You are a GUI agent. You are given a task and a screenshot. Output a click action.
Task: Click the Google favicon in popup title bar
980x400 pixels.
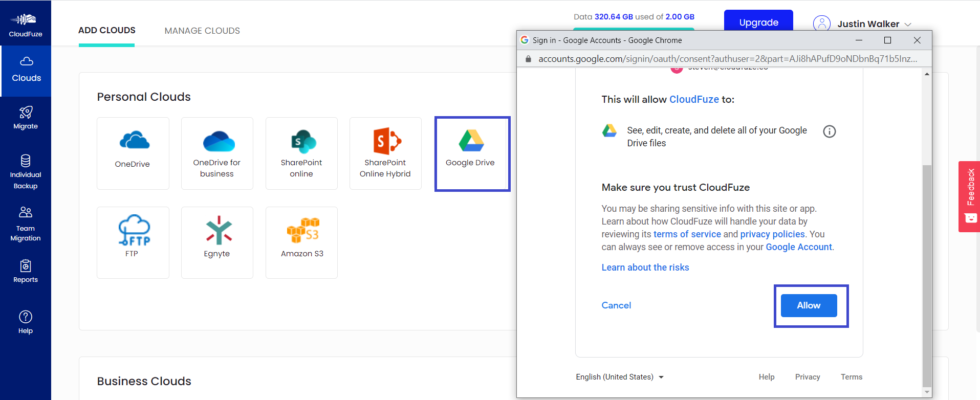point(525,40)
